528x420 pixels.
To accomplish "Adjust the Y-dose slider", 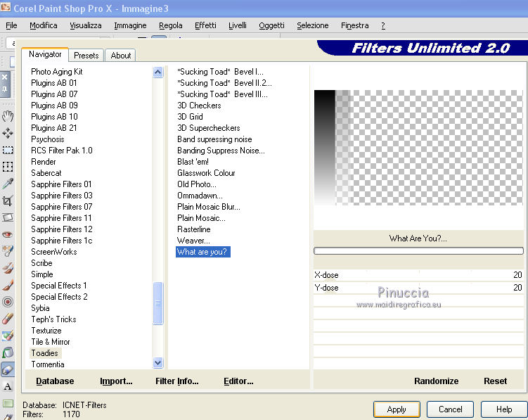I will [x=418, y=288].
